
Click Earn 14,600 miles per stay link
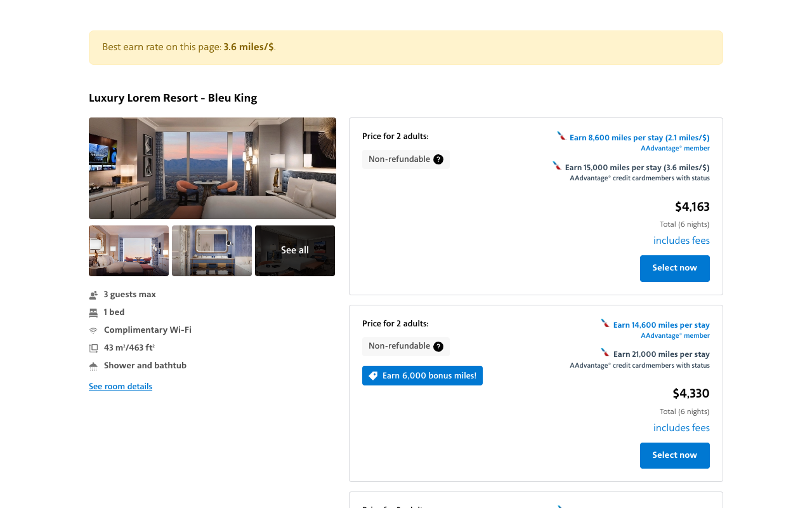662,325
